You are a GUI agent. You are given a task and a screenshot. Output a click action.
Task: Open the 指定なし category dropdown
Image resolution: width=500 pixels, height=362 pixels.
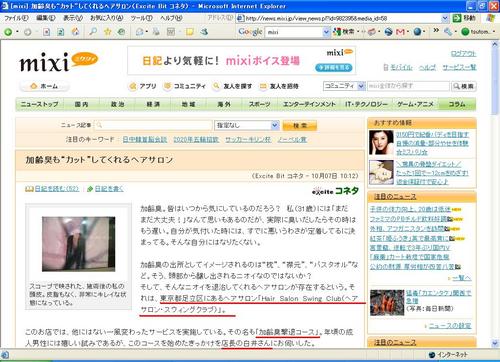pyautogui.click(x=246, y=125)
